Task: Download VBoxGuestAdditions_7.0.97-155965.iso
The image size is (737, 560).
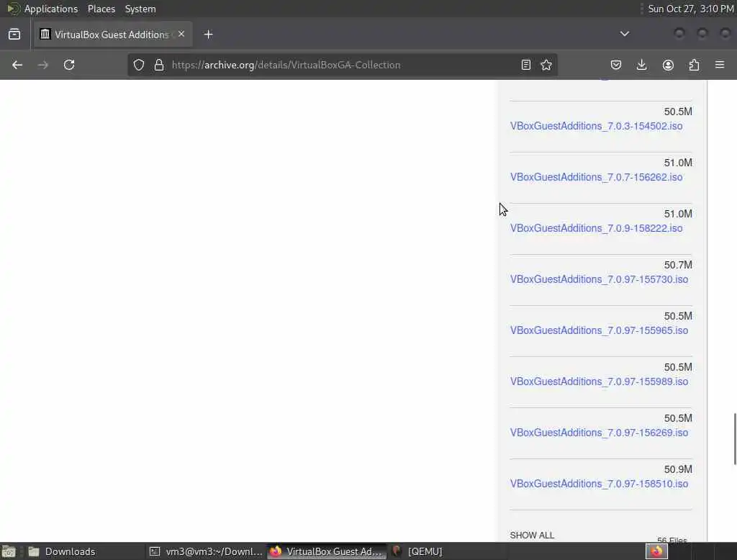Action: pyautogui.click(x=599, y=330)
